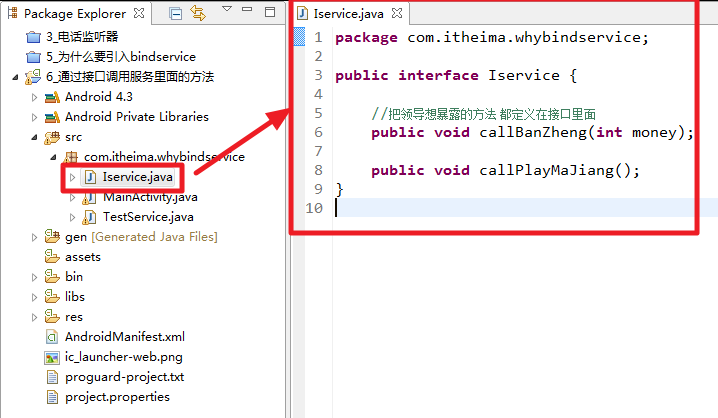
Task: Select Android Private Libraries entry
Action: point(137,117)
